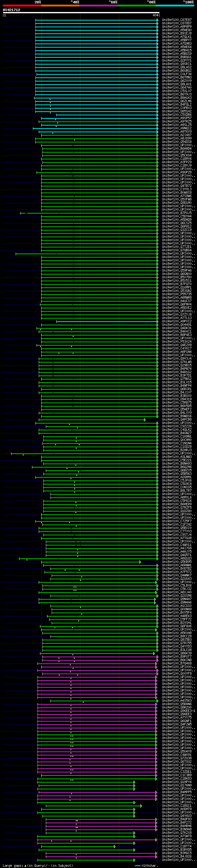Viewport: 197px width, 868px height.
Task: Click the UniRef100_A9NQI2 label
Action: pos(177,128)
